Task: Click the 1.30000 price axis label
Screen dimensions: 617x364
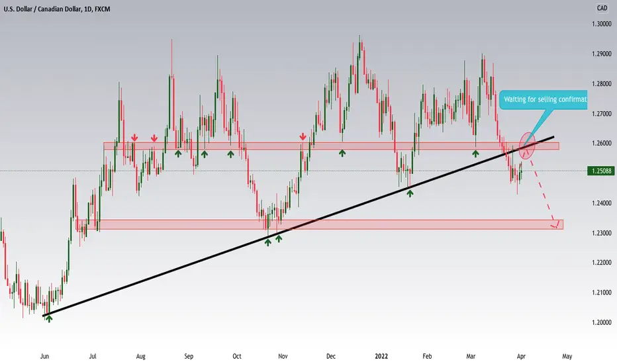Action: pos(601,24)
